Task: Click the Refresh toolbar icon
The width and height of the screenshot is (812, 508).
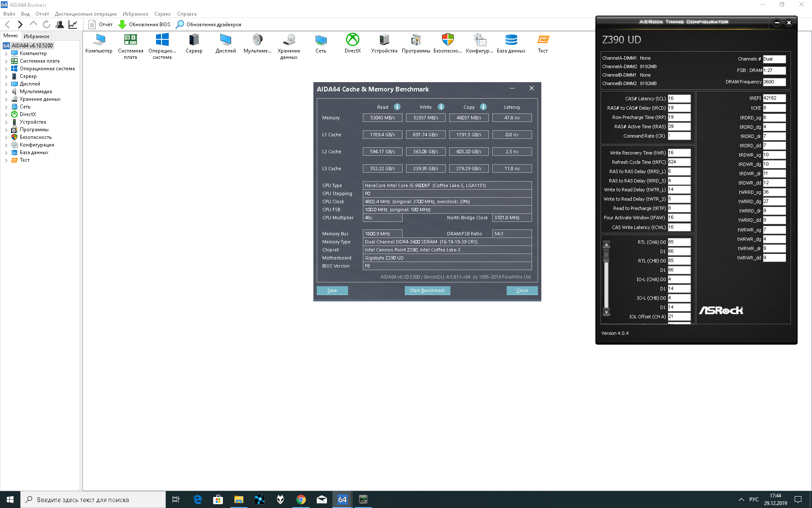Action: tap(47, 25)
